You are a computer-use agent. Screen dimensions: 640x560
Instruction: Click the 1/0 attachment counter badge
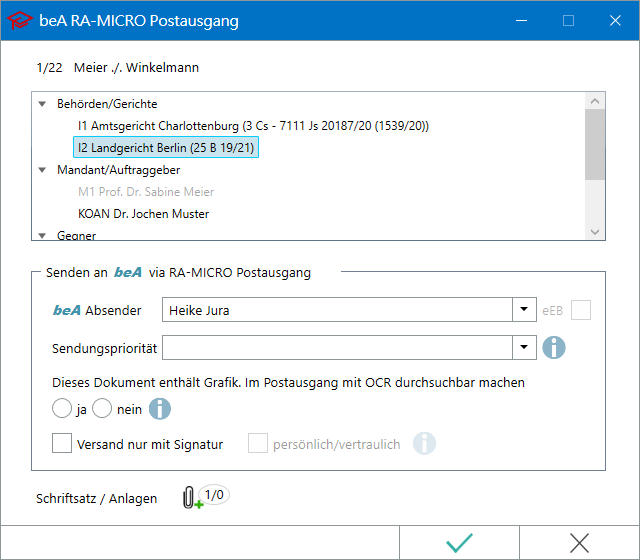click(x=215, y=495)
